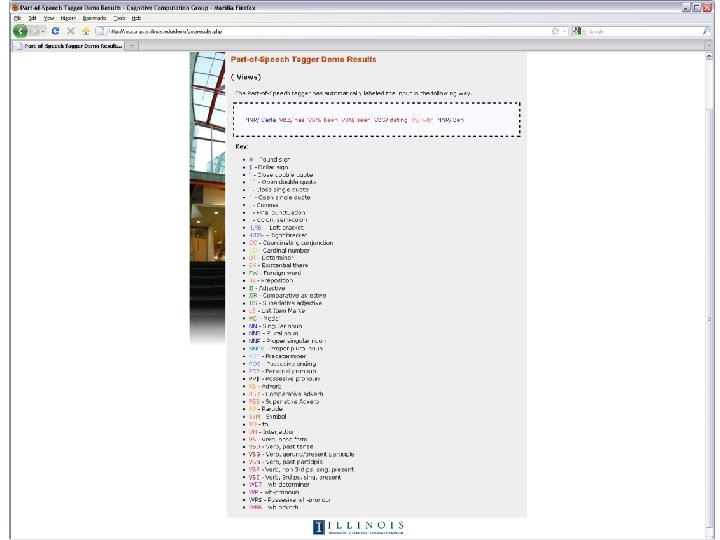Click the 'Possessive wh-pronoun' key entry

(x=290, y=500)
